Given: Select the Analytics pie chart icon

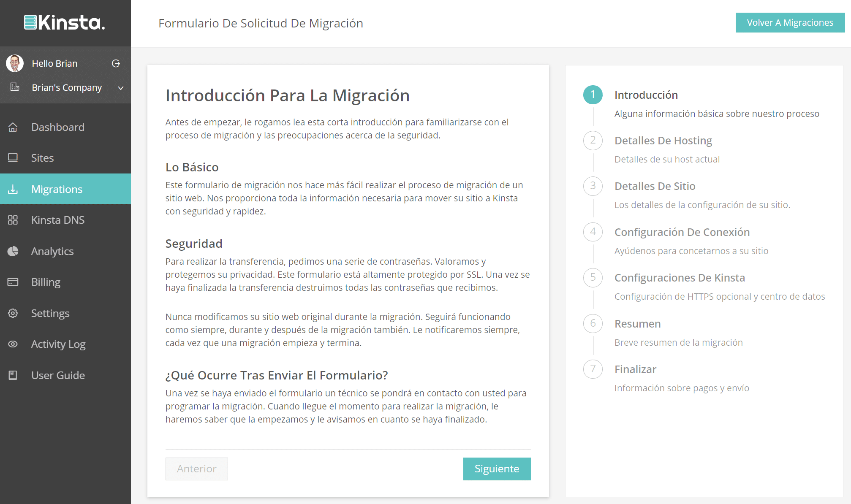Looking at the screenshot, I should coord(13,251).
